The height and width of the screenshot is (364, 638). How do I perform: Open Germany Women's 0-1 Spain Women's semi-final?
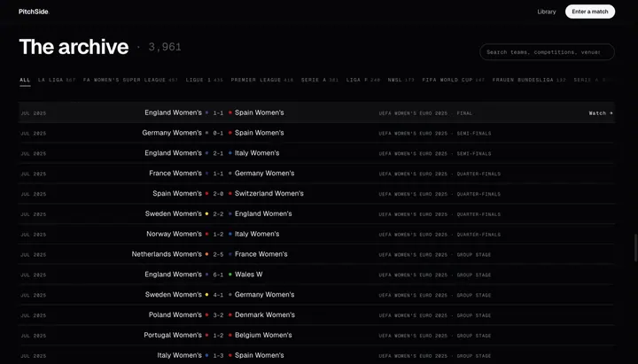(x=316, y=133)
